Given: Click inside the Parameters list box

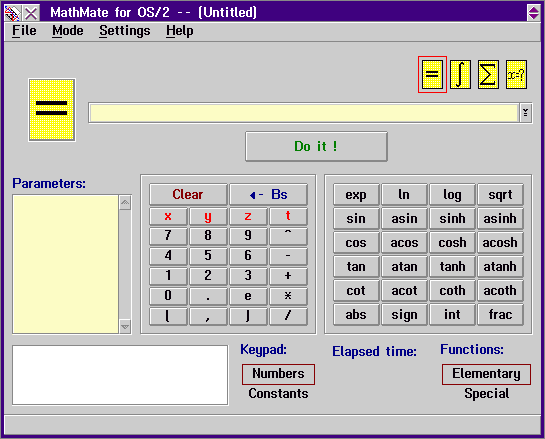Looking at the screenshot, I should [66, 264].
